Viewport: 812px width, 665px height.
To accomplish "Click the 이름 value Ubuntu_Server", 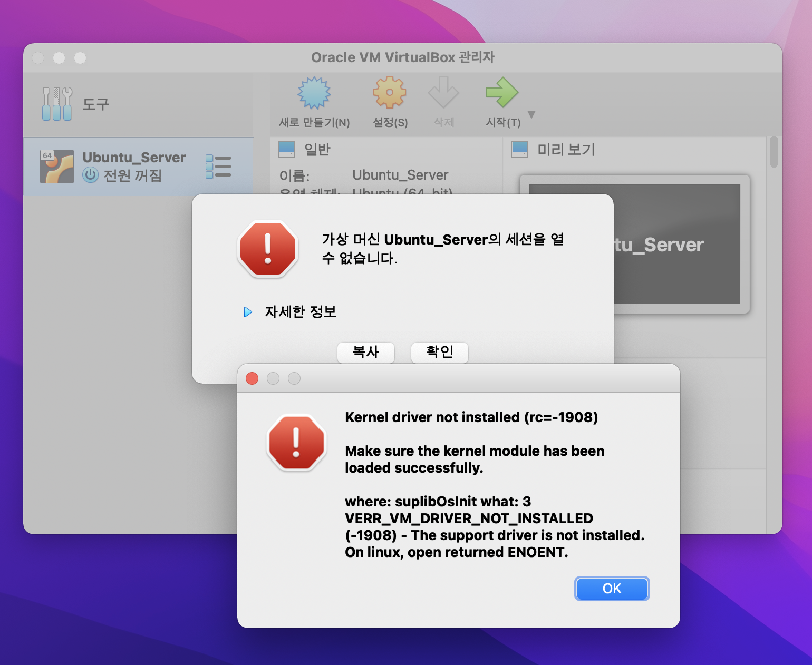I will tap(400, 175).
